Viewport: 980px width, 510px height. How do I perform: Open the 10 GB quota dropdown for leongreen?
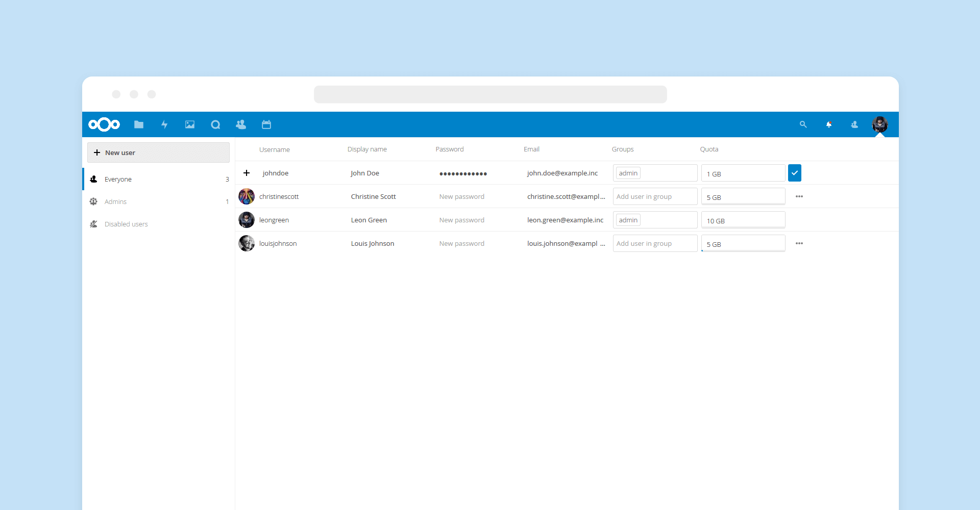(x=743, y=220)
